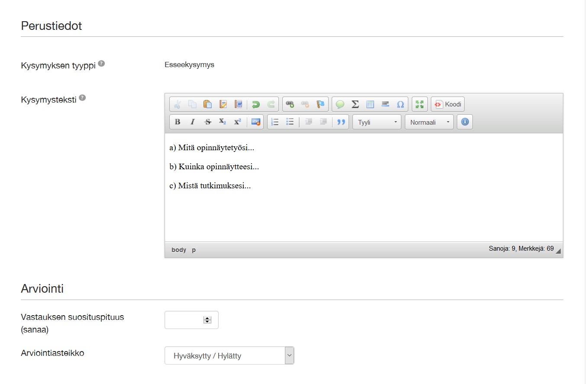The image size is (588, 384).
Task: Open the Normaali format dropdown
Action: [430, 122]
